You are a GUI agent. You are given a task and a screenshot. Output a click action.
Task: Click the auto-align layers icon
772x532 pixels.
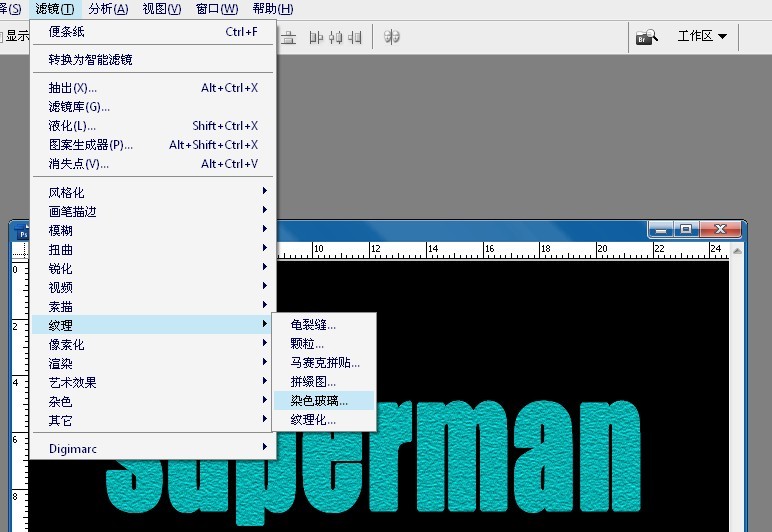(391, 37)
